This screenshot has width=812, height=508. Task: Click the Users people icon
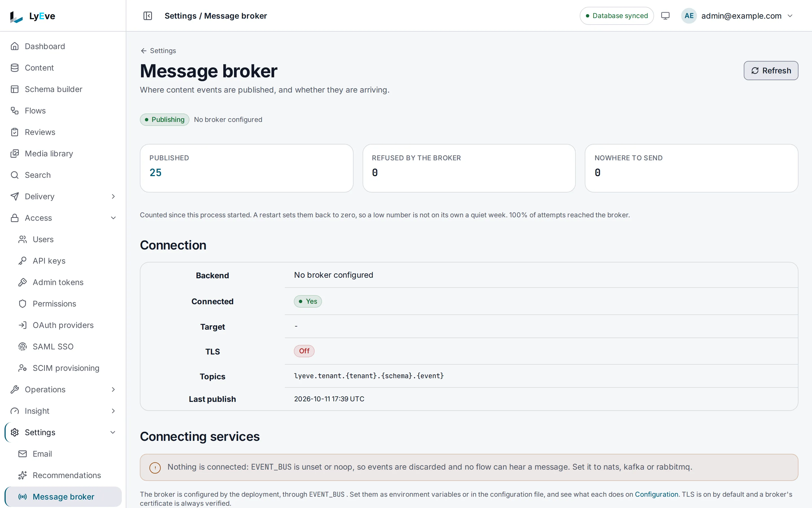pos(23,239)
